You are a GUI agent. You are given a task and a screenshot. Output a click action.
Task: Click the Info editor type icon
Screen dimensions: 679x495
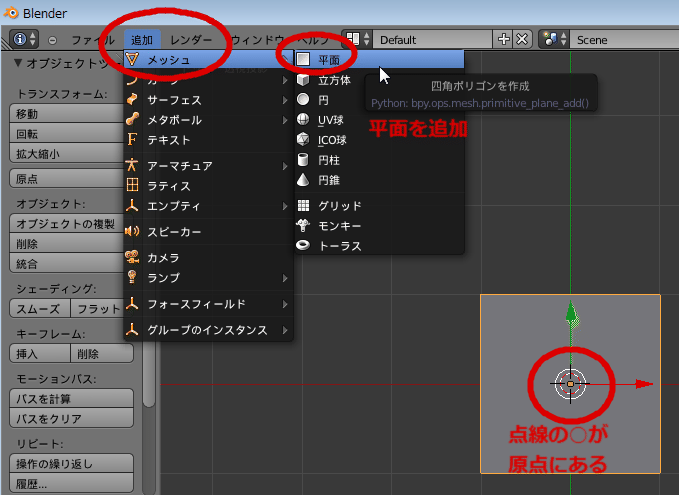[x=20, y=39]
